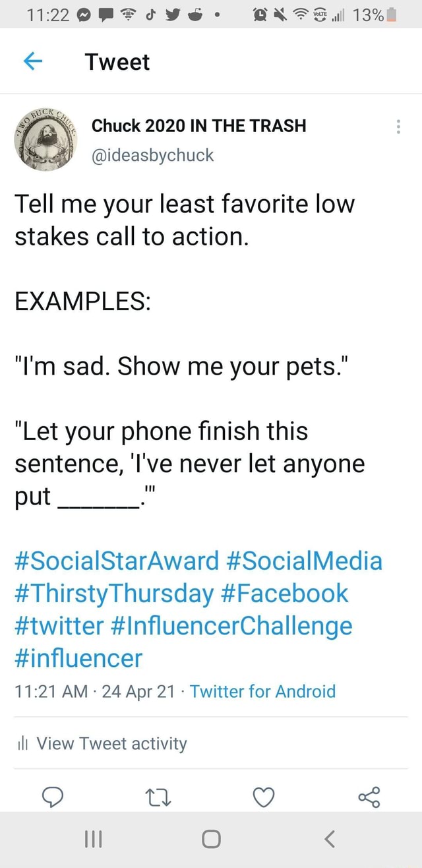
Task: Share the tweet using the share icon
Action: [369, 797]
